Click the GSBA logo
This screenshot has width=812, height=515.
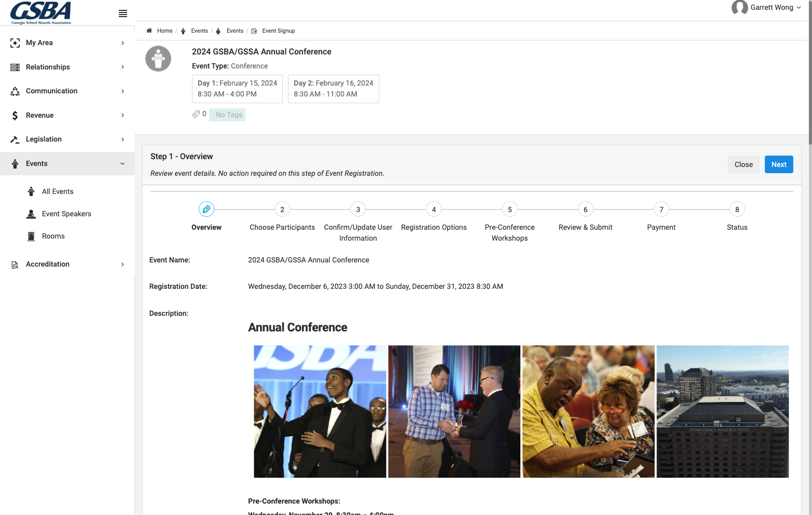(40, 12)
